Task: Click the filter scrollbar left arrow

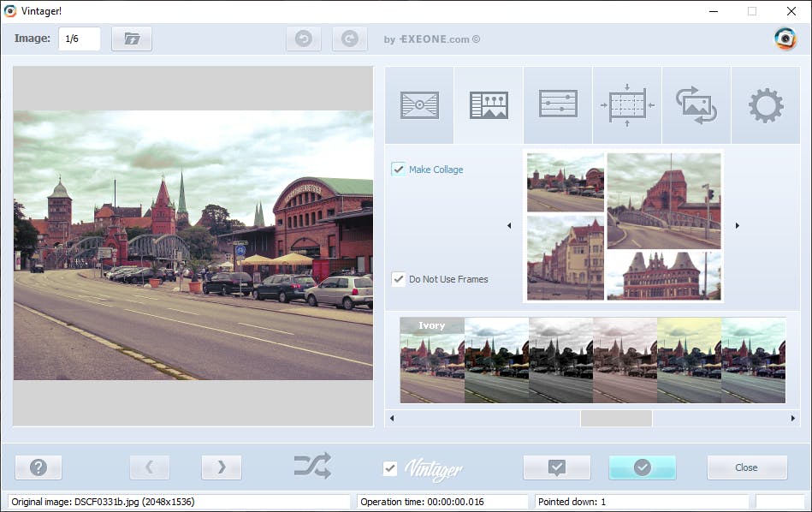Action: (x=392, y=418)
